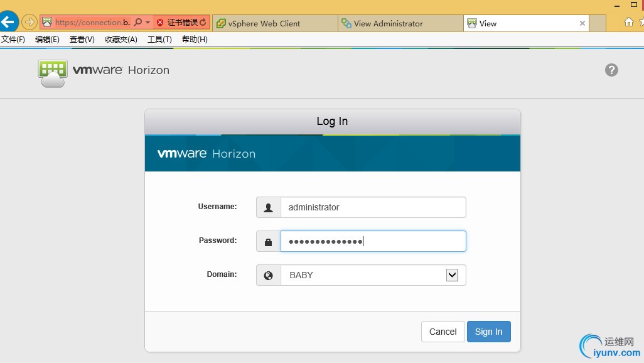Go to the browser home page icon
The height and width of the screenshot is (363, 644).
point(628,22)
